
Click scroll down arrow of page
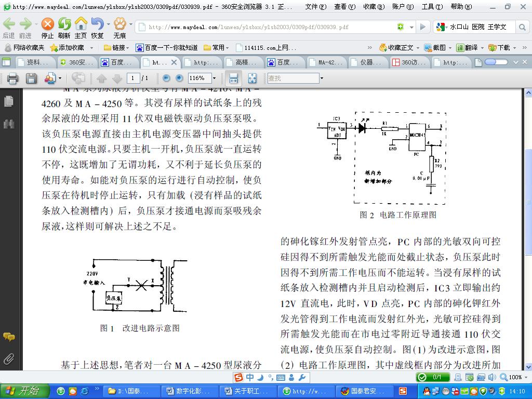(x=528, y=367)
